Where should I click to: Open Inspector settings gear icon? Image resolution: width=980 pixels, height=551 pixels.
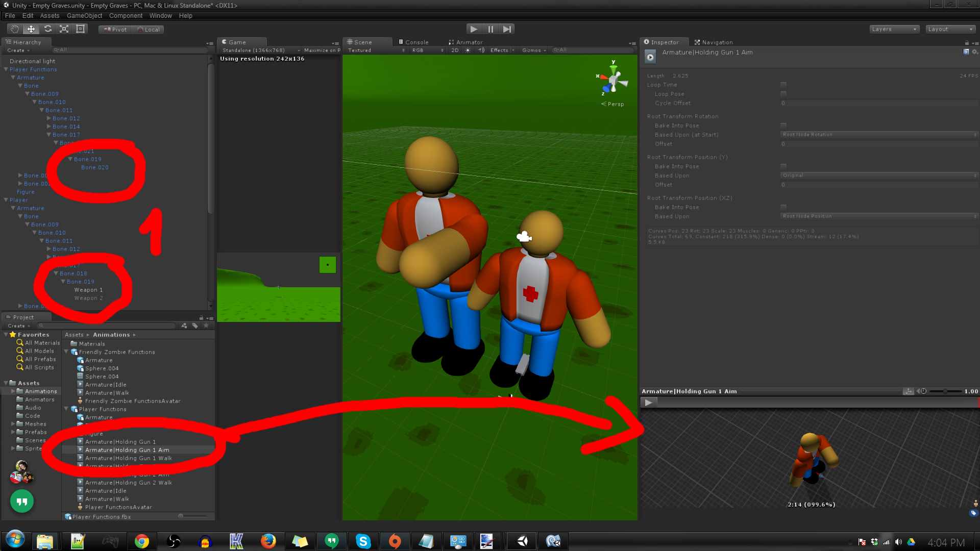click(974, 52)
